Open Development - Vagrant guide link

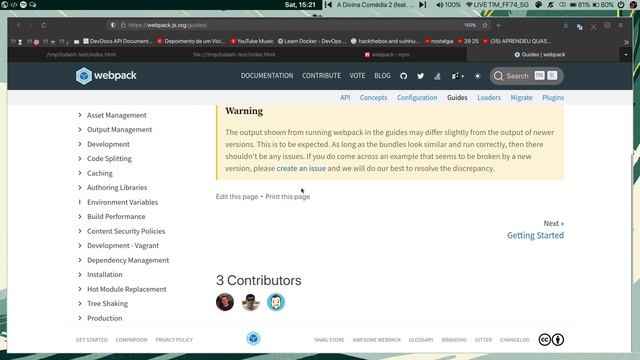(123, 245)
